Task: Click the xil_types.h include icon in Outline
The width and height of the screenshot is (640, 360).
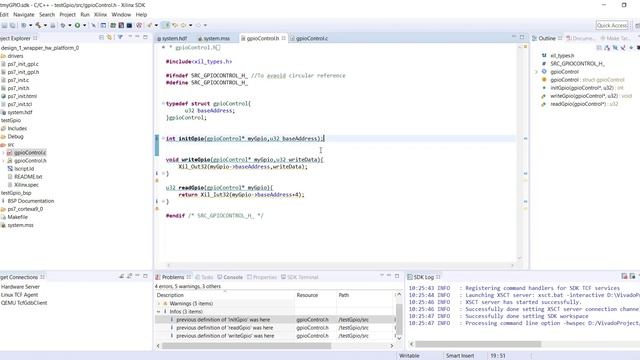Action: tap(544, 56)
